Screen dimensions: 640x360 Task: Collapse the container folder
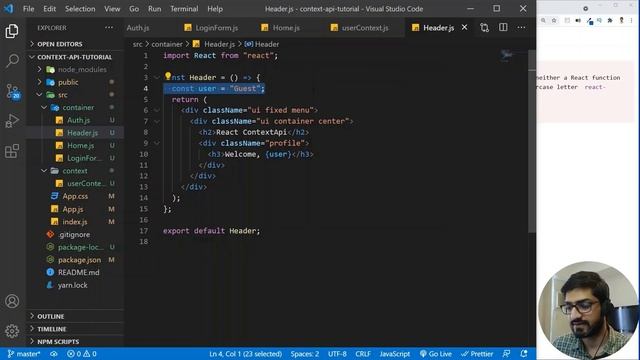[78, 108]
